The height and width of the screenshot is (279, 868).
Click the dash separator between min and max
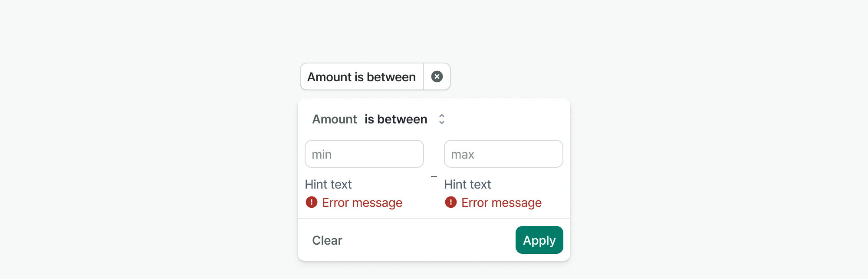point(434,176)
